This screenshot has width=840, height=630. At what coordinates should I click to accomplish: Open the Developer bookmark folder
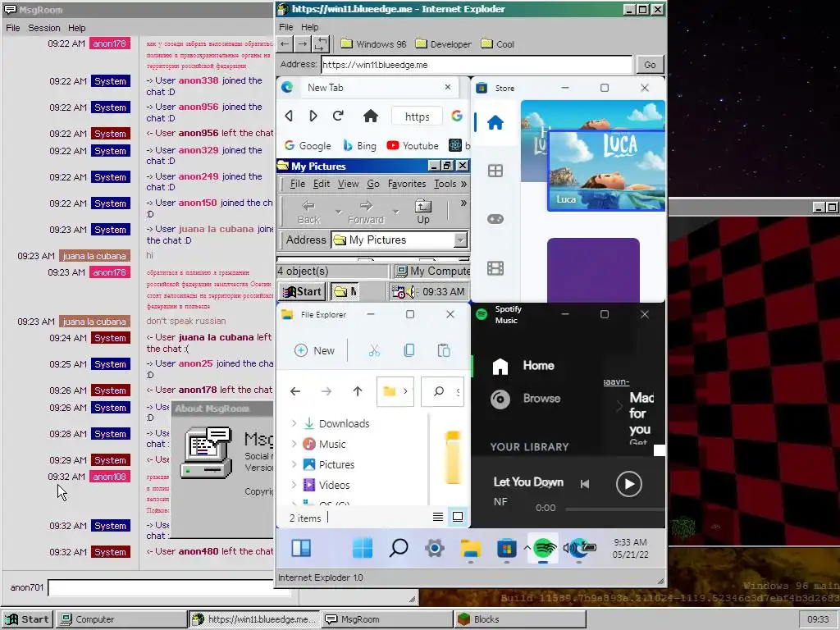tap(444, 44)
